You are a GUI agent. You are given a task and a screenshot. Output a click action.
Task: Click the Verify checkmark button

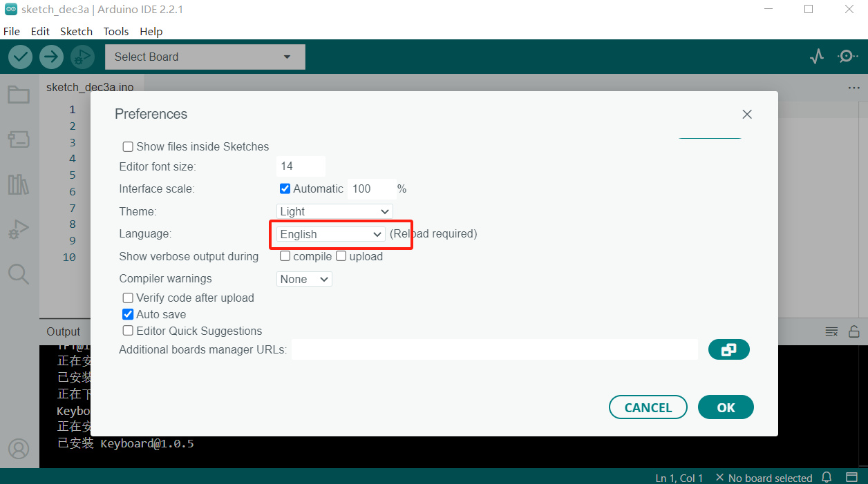click(21, 57)
